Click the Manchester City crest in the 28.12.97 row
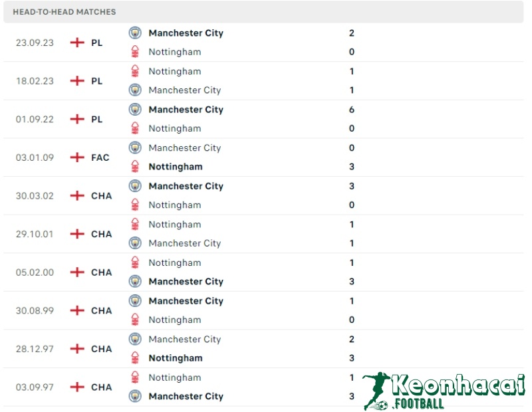 point(135,339)
